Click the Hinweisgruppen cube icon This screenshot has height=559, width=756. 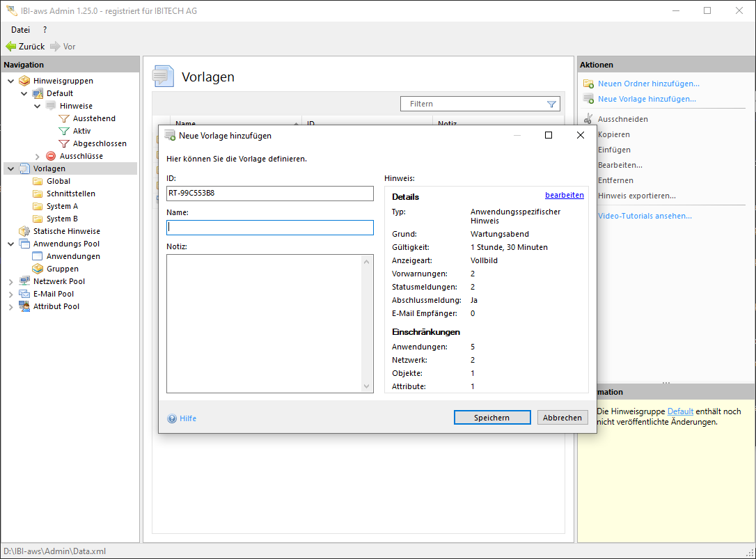(x=24, y=81)
